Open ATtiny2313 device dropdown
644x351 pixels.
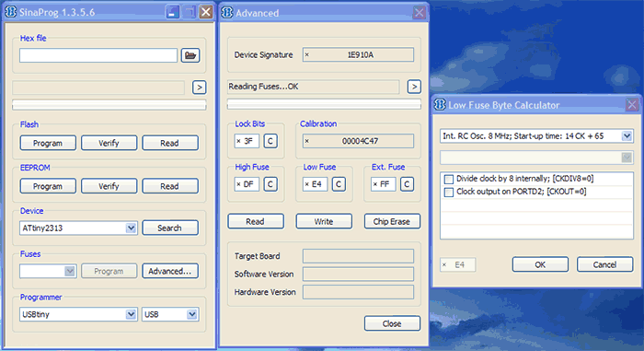click(x=131, y=228)
